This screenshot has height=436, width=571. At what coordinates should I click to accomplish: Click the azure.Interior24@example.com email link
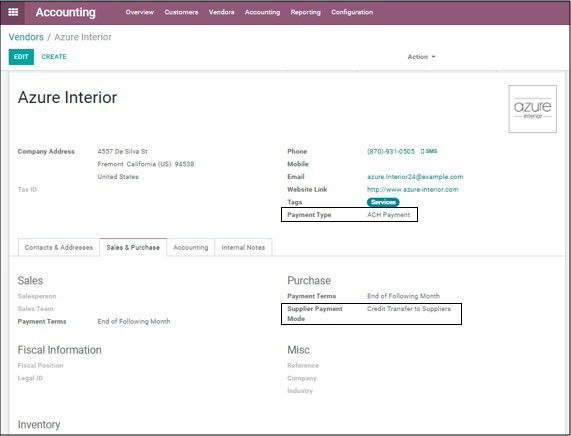415,177
